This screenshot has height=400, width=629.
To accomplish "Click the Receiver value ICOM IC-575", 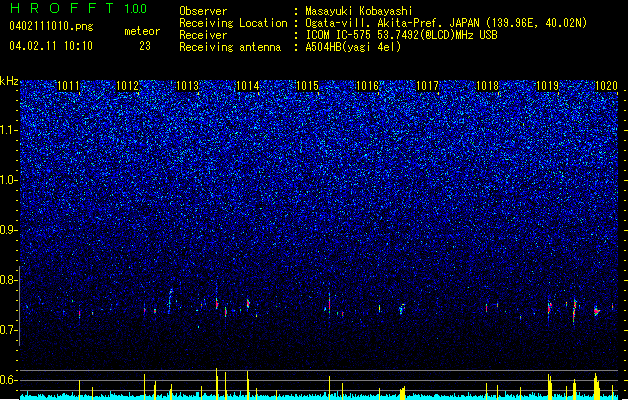I will click(x=341, y=35).
